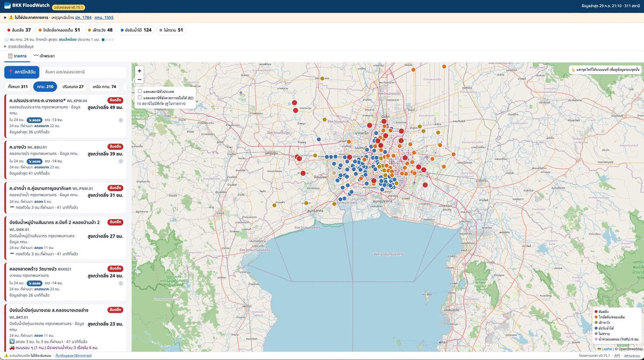This screenshot has height=360, width=644.
Task: Click info icon on ค.บางบัว card
Action: pos(121,161)
